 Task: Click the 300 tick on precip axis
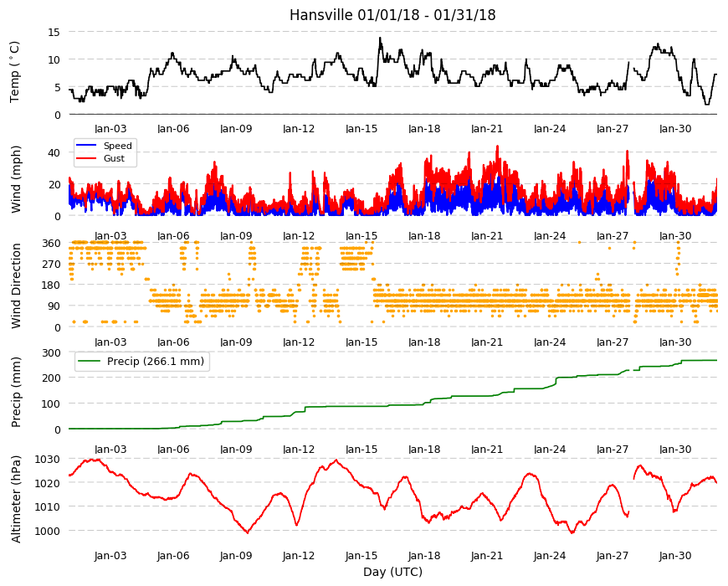click(52, 353)
